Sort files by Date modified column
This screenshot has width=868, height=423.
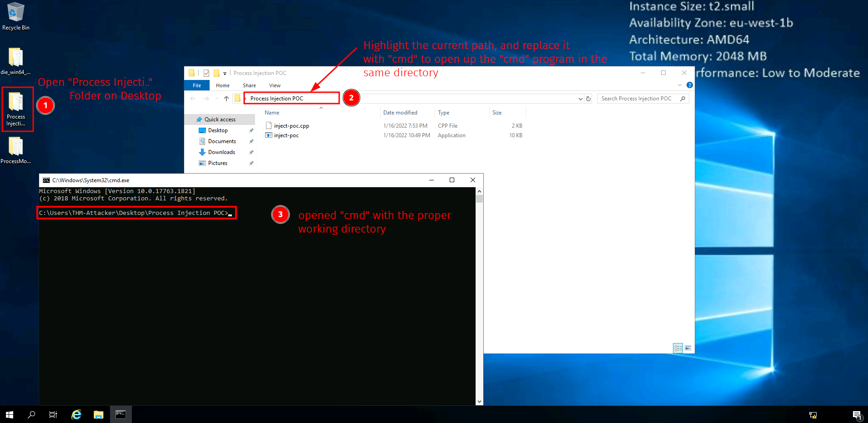(400, 113)
